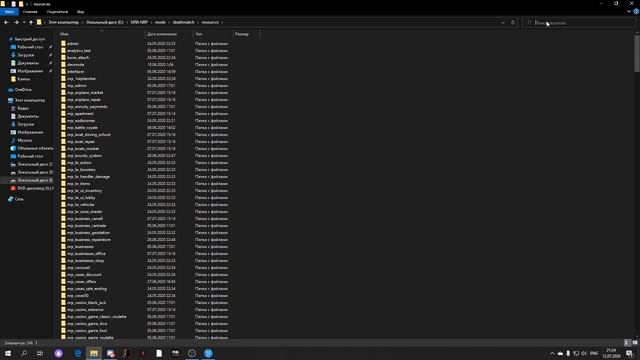Open the Файл ribbon tab

tap(9, 12)
